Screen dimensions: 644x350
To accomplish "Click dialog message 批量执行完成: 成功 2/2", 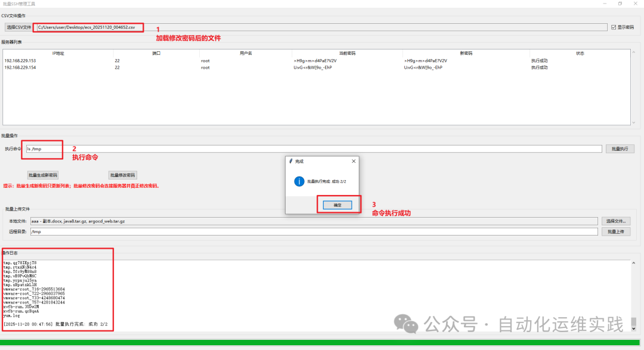I will coord(327,181).
